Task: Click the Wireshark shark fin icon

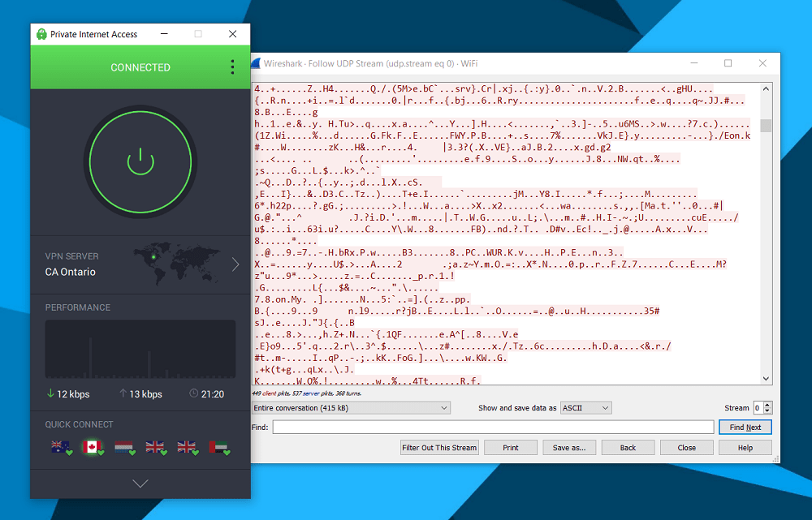Action: [x=255, y=63]
